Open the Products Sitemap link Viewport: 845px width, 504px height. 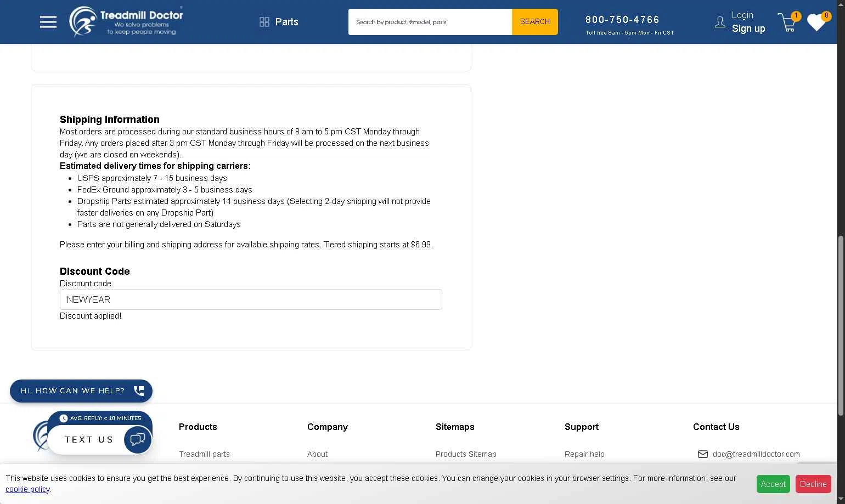pyautogui.click(x=466, y=454)
